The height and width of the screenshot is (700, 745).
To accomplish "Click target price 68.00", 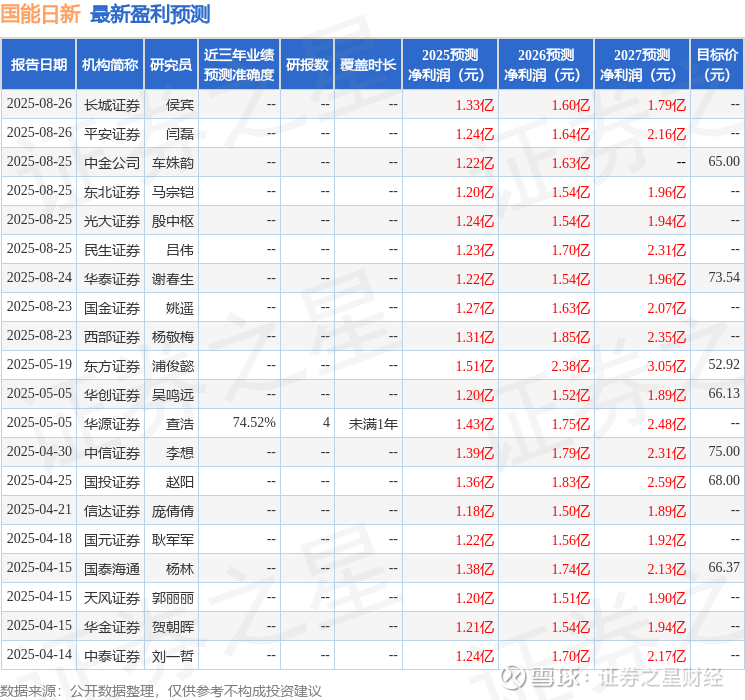I will click(x=724, y=480).
